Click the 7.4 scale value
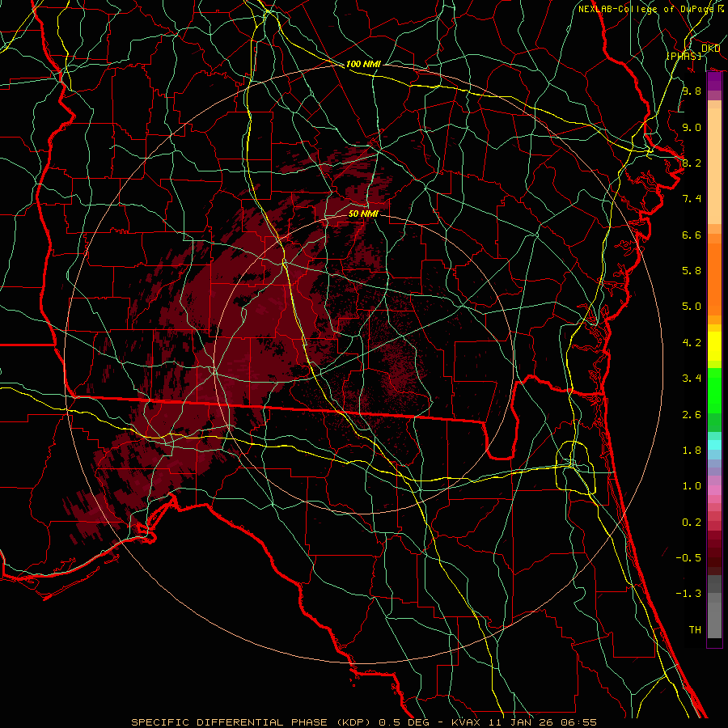This screenshot has width=728, height=728. [x=692, y=199]
